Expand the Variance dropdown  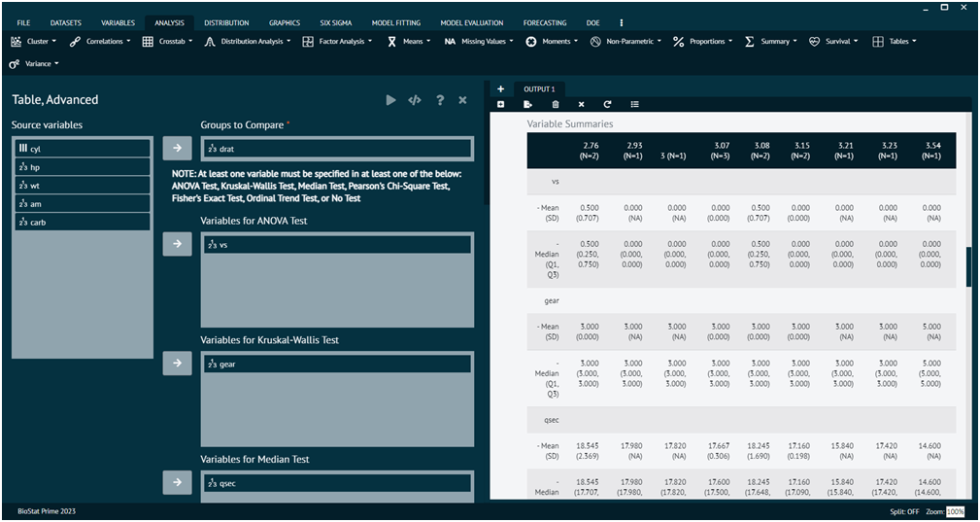[x=34, y=64]
